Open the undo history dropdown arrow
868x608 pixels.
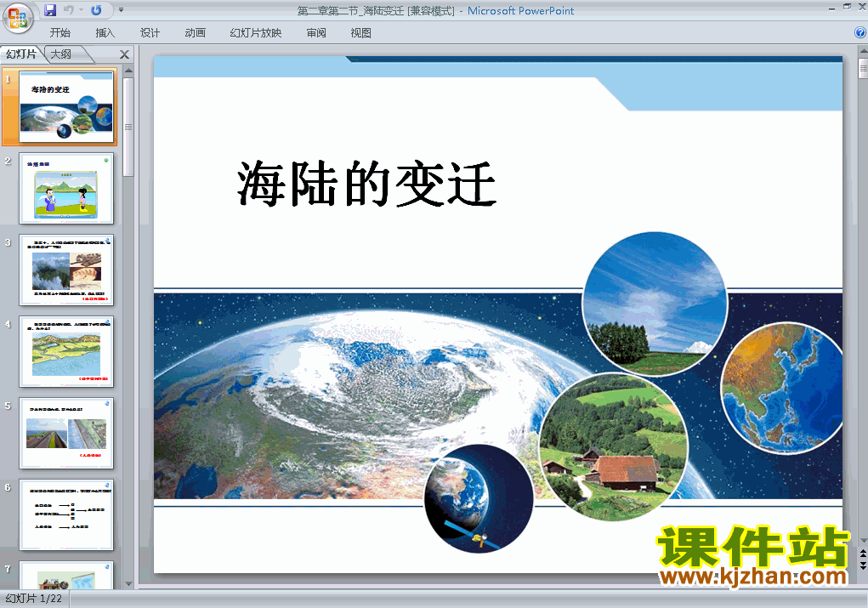point(82,10)
